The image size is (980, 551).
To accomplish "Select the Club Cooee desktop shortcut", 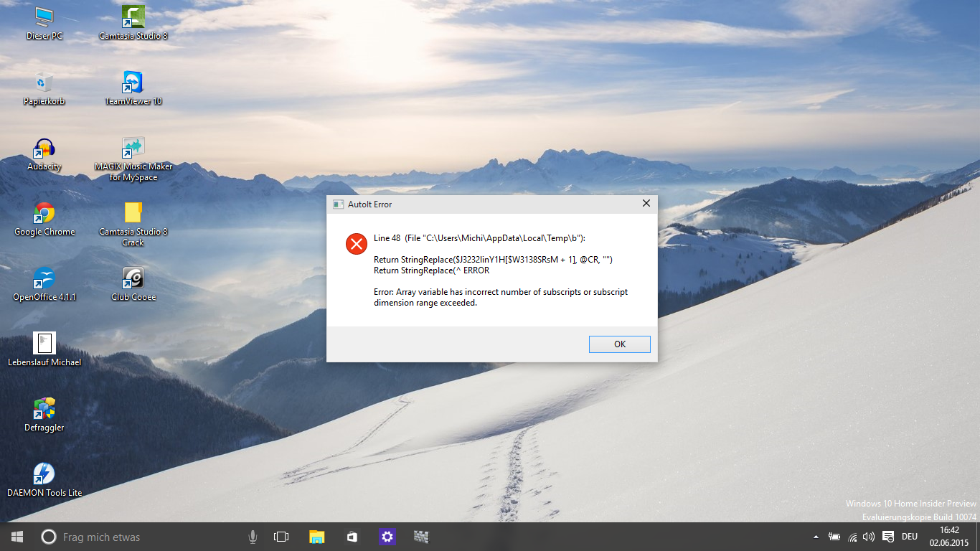I will (133, 284).
